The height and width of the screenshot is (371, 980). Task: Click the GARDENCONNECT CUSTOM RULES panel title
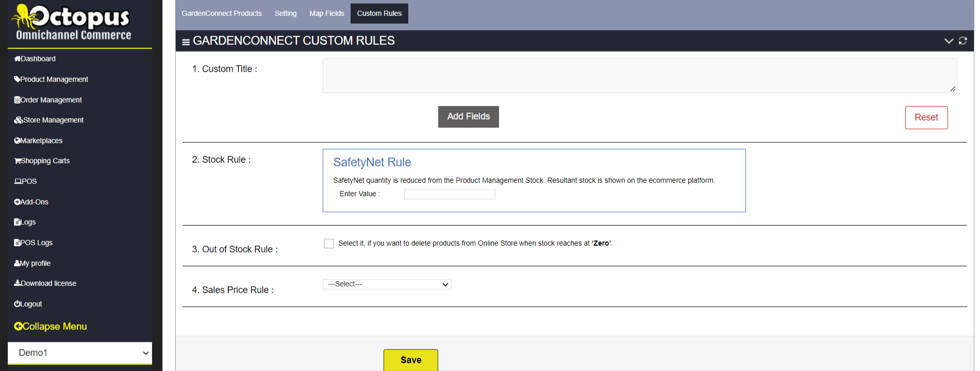click(x=294, y=41)
